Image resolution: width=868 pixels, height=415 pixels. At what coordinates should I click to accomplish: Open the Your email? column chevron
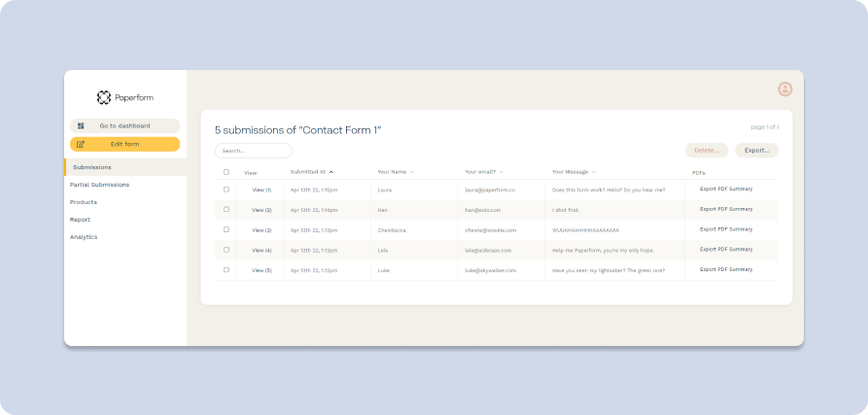pos(502,172)
